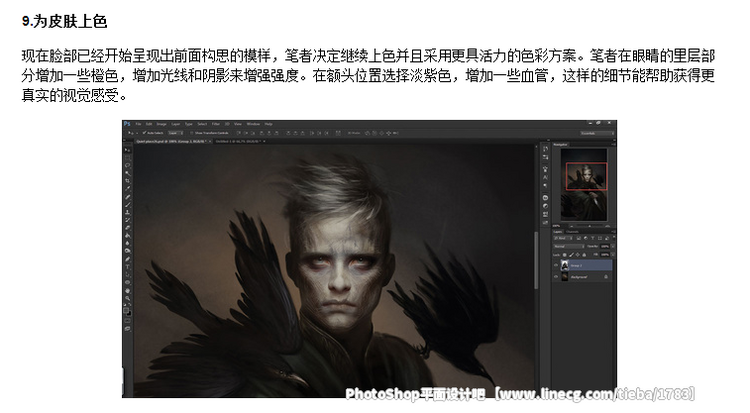Open the Filter menu

click(x=216, y=124)
